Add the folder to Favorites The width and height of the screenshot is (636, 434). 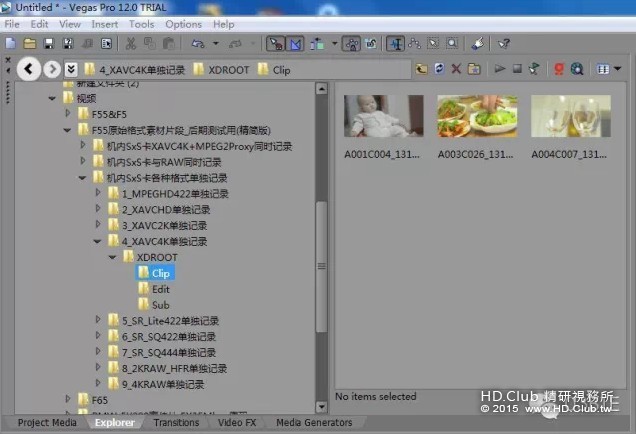pyautogui.click(x=474, y=69)
